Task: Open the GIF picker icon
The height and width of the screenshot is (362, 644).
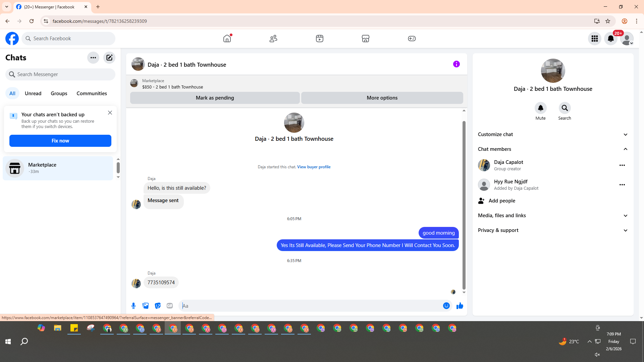Action: coord(170,306)
